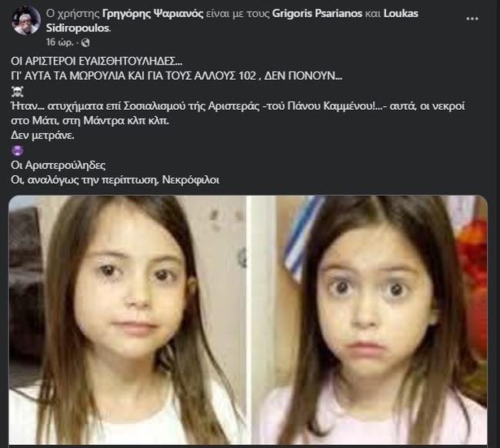Click the ΓΙ' ΑΥΤΑ ΤΑ ΜΩΡΟΥΛΙΑ text line

pyautogui.click(x=176, y=75)
